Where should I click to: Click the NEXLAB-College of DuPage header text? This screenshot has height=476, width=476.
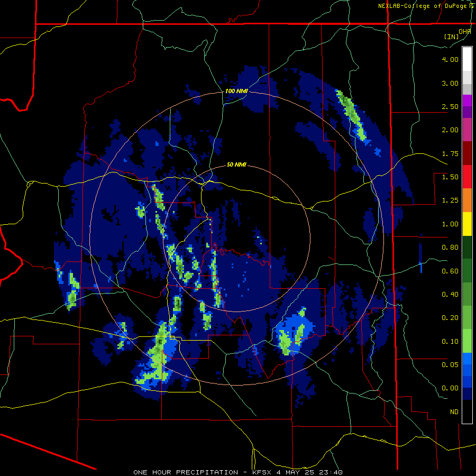[423, 6]
